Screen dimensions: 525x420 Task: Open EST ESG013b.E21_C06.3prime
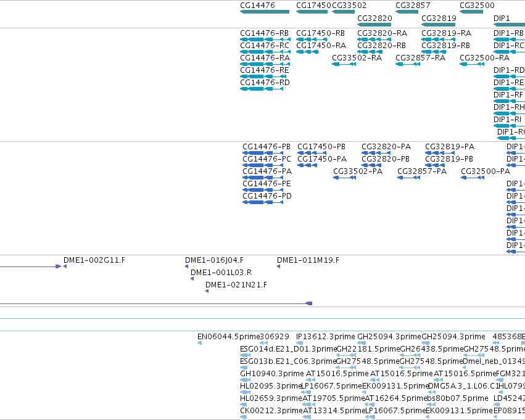pyautogui.click(x=244, y=368)
